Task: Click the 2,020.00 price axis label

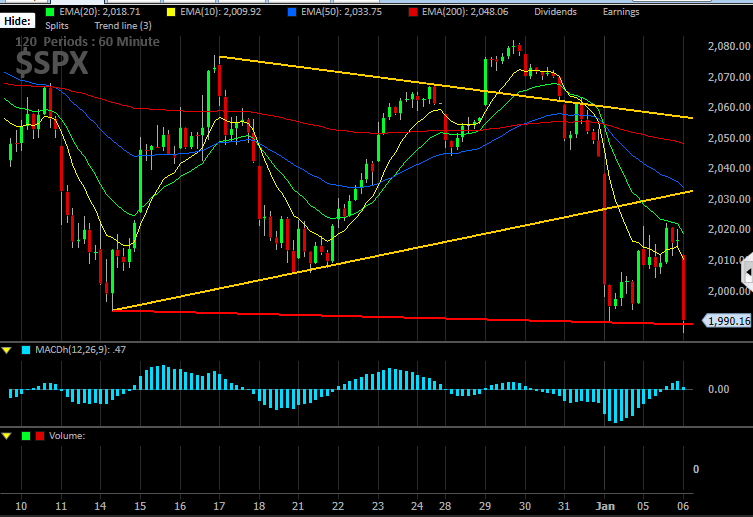Action: (729, 229)
